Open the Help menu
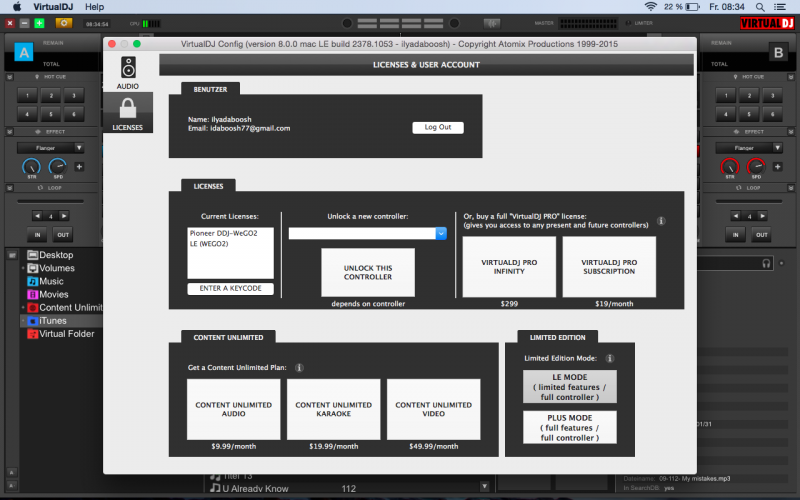The image size is (800, 500). pyautogui.click(x=94, y=7)
